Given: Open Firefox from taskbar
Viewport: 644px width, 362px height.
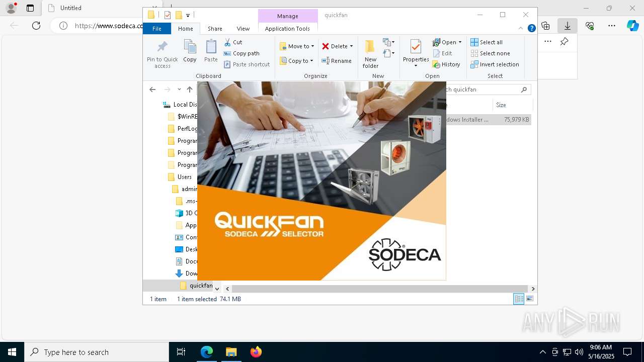Looking at the screenshot, I should 256,352.
